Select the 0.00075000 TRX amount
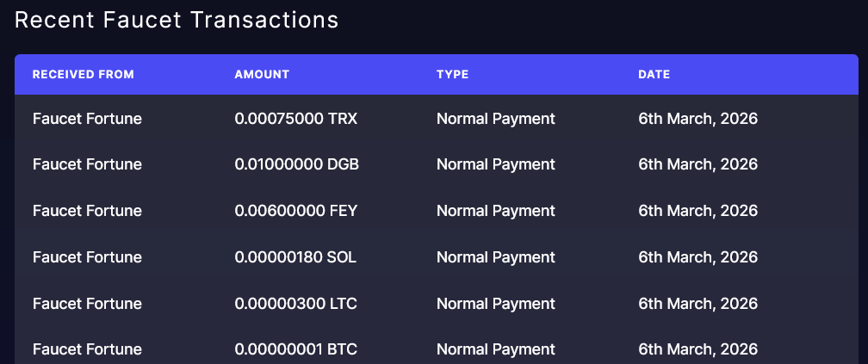868x364 pixels. click(x=295, y=119)
